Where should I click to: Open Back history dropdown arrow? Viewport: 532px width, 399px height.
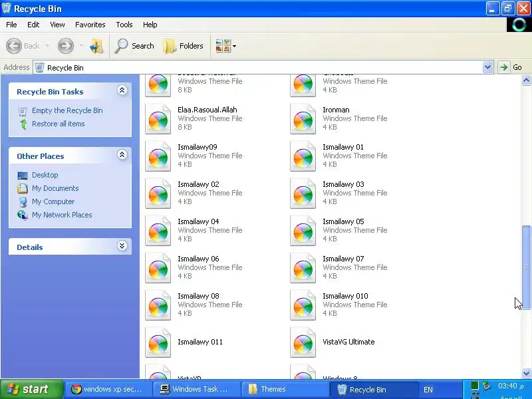[x=47, y=46]
